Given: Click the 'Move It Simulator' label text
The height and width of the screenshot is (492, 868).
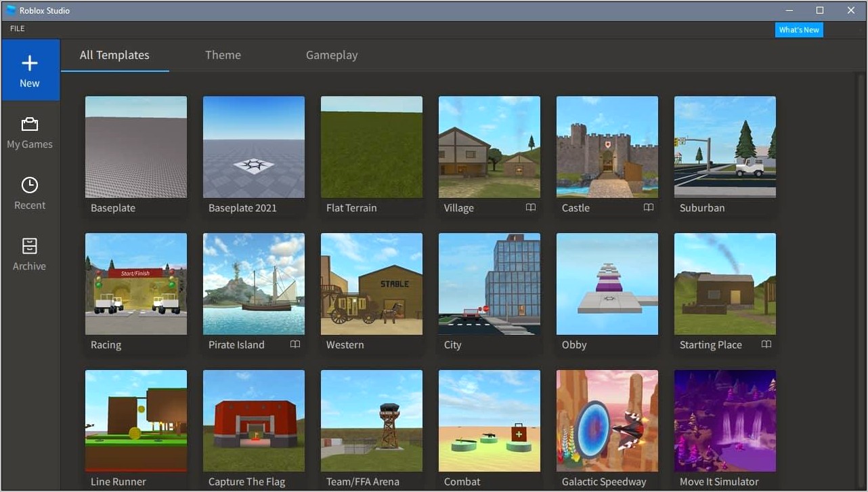Looking at the screenshot, I should click(x=719, y=482).
